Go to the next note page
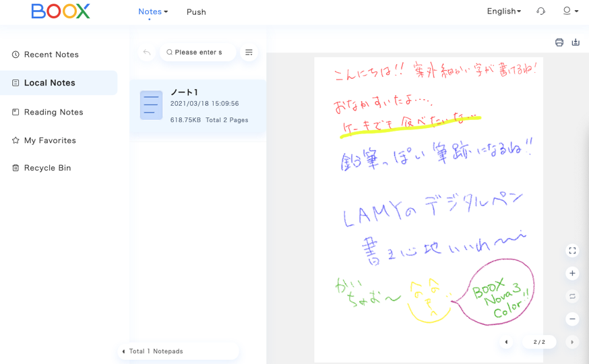The image size is (589, 364). [572, 342]
